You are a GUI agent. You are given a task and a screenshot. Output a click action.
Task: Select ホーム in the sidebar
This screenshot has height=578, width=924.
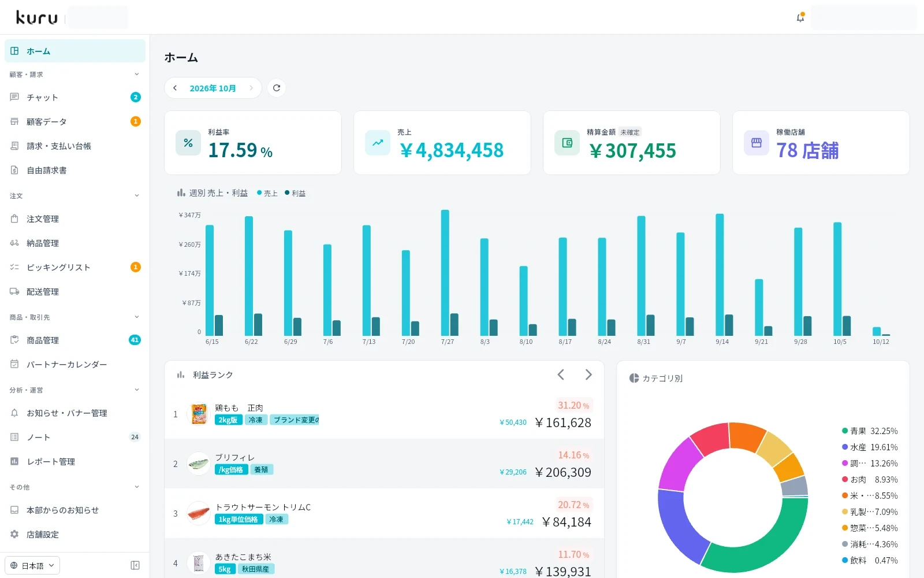[75, 51]
